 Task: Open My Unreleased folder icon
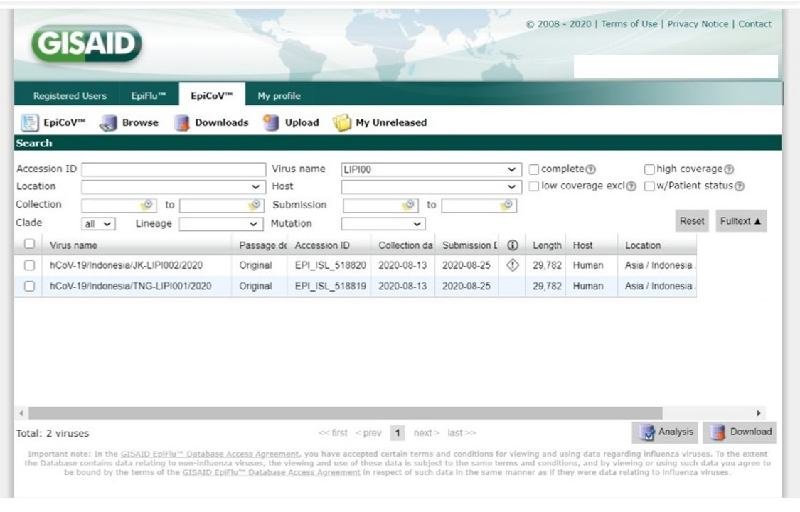[342, 123]
